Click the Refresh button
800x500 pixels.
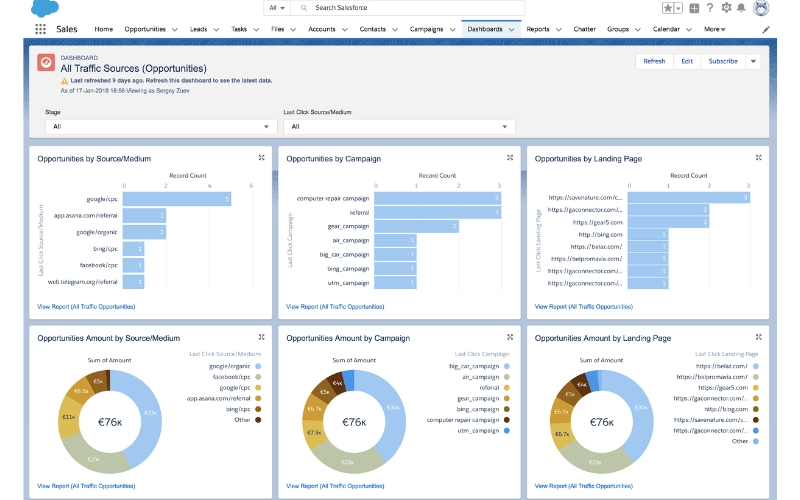pos(654,61)
